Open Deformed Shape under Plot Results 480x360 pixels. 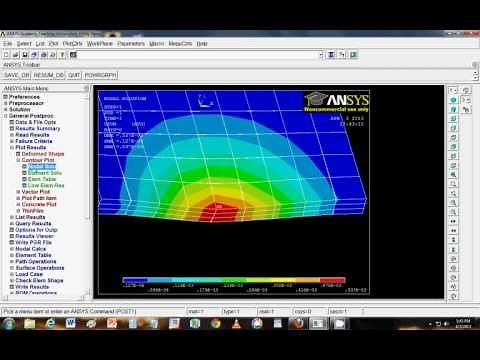(x=43, y=154)
